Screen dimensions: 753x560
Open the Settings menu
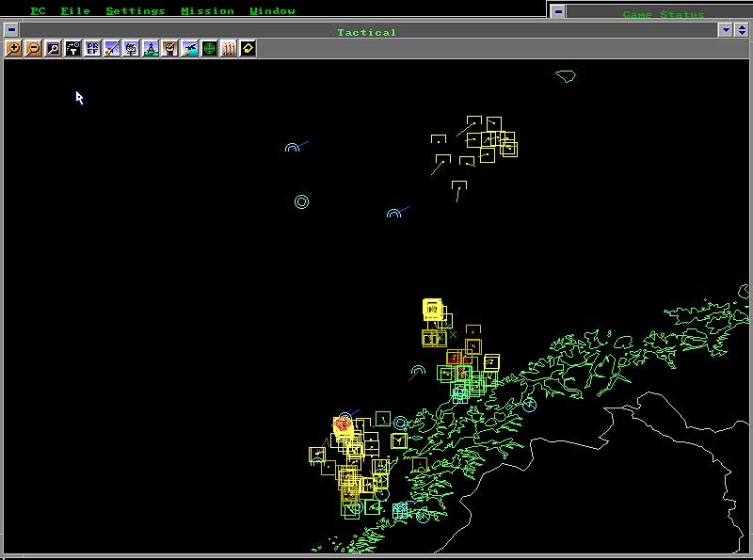[135, 10]
